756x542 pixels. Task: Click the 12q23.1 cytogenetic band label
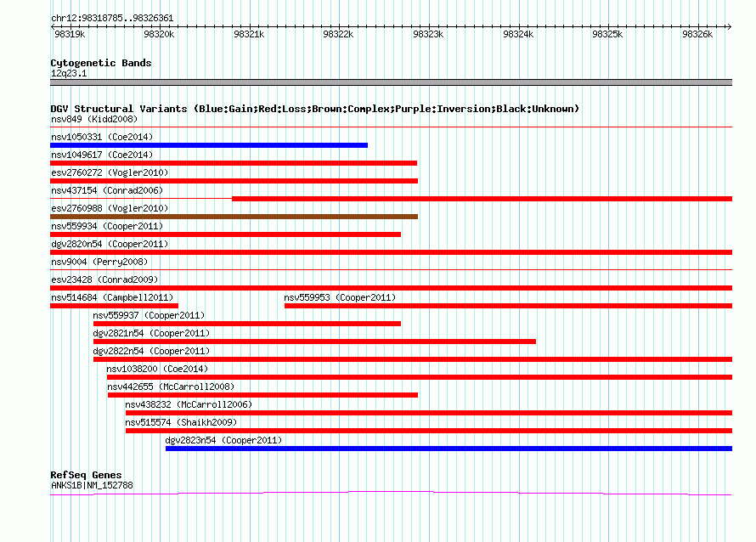69,73
